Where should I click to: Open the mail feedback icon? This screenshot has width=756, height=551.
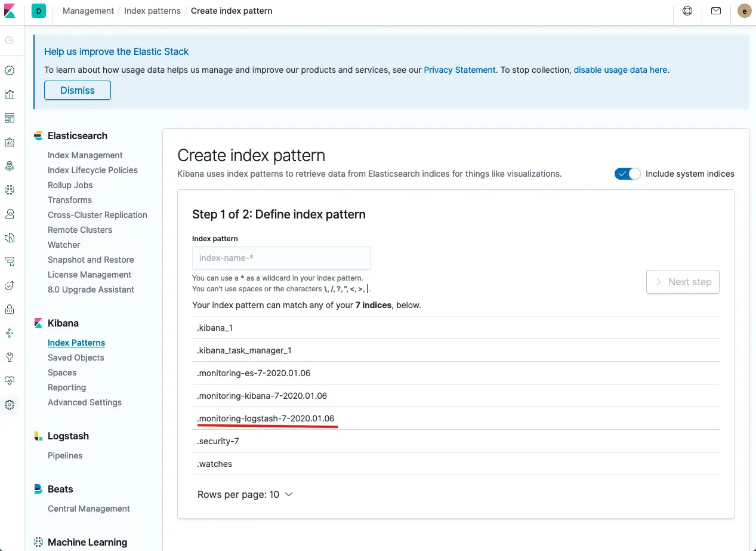click(716, 11)
